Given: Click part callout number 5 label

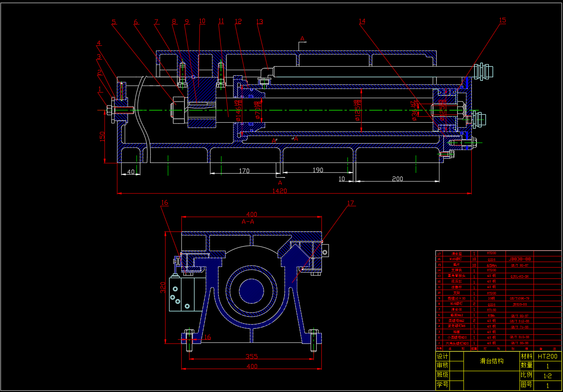Looking at the screenshot, I should (114, 22).
